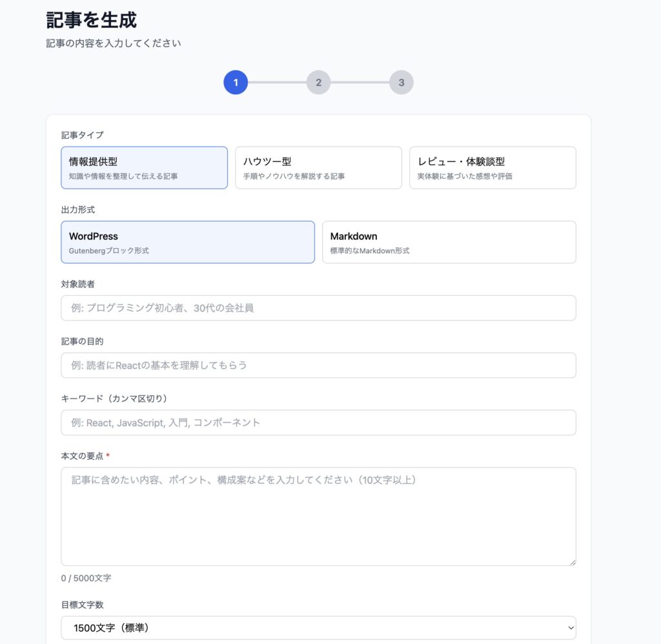Viewport: 661px width, 644px height.
Task: Click the 記事の目的 text box
Action: point(318,365)
